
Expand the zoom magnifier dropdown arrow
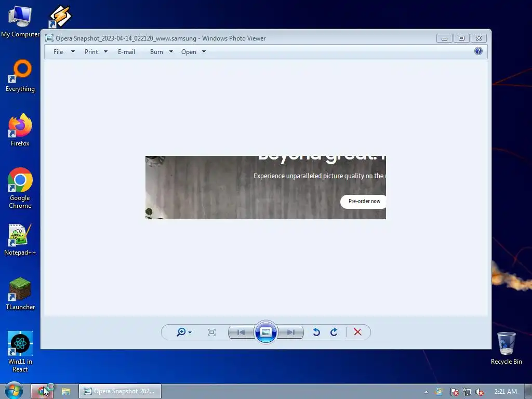click(190, 332)
